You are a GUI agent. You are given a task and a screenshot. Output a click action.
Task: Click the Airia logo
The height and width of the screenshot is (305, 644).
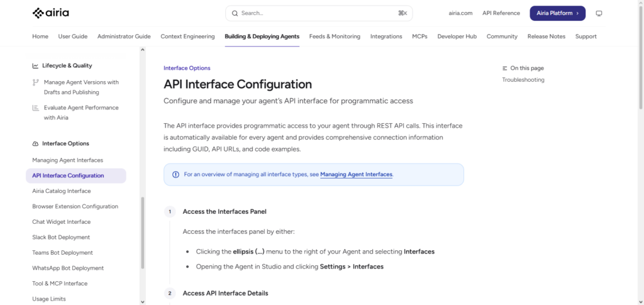click(x=50, y=13)
